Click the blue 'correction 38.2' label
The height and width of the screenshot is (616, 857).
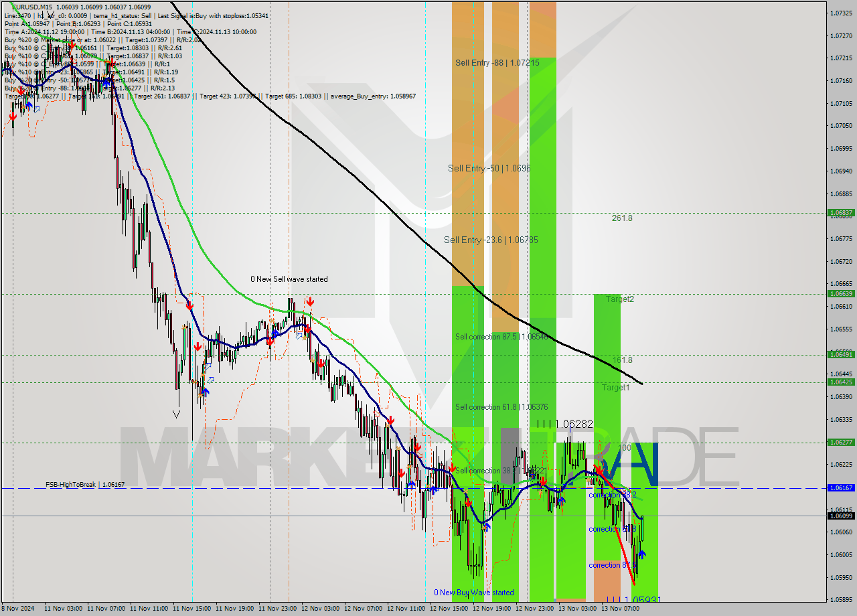tap(613, 495)
